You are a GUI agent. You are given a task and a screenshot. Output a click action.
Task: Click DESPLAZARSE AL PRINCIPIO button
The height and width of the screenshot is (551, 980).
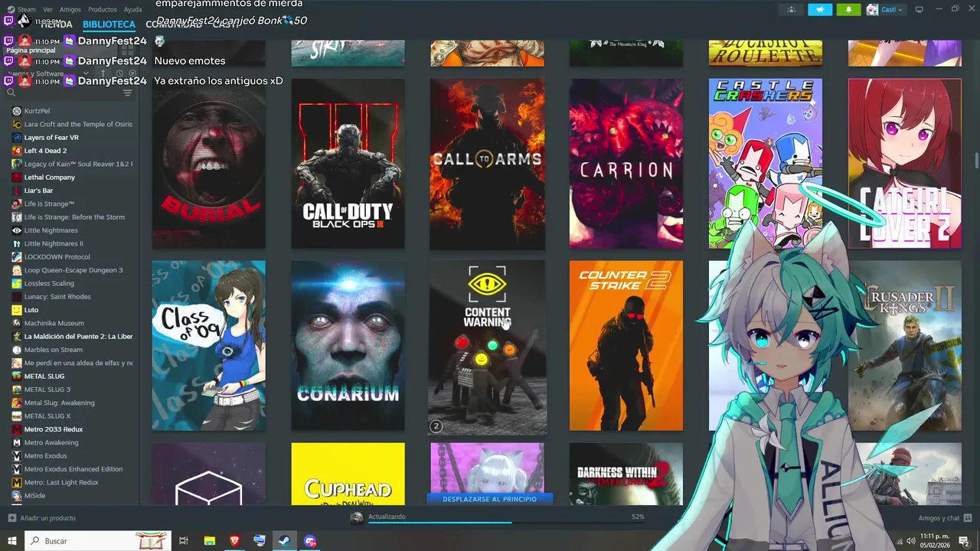coord(489,499)
